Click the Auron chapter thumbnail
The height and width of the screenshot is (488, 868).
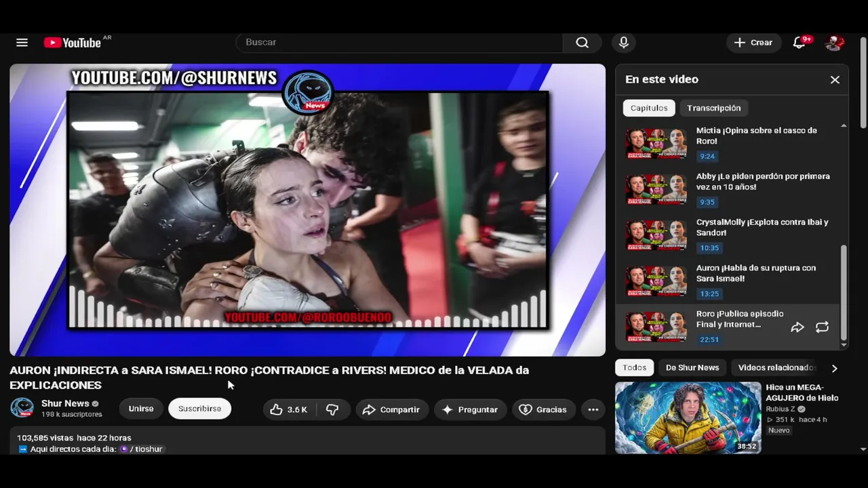point(656,281)
